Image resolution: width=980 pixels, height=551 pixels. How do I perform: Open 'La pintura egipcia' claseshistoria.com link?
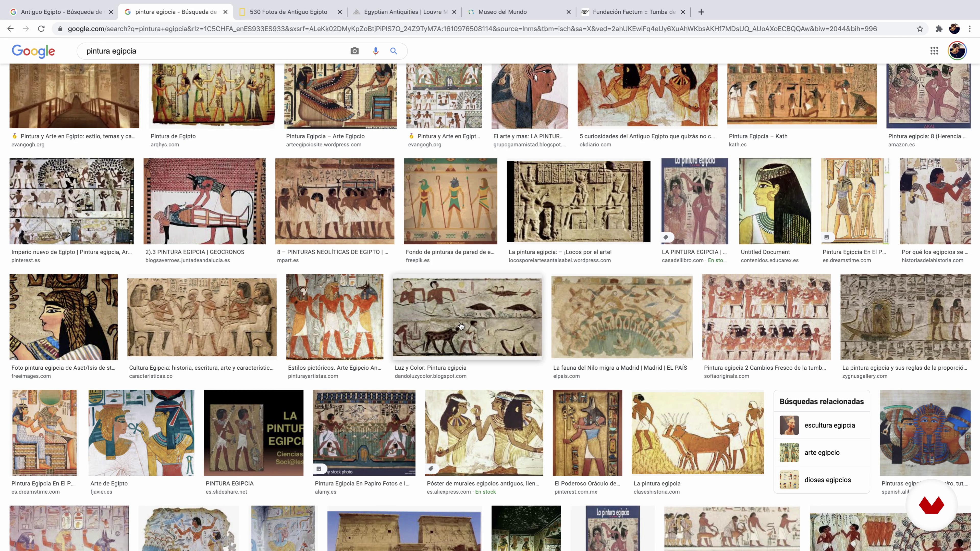(657, 483)
